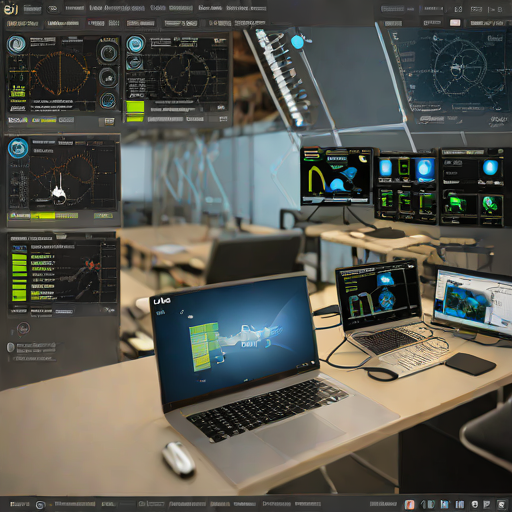Click the blue swirl icon in the top-left orbit panel
512x512 pixels.
tap(17, 45)
